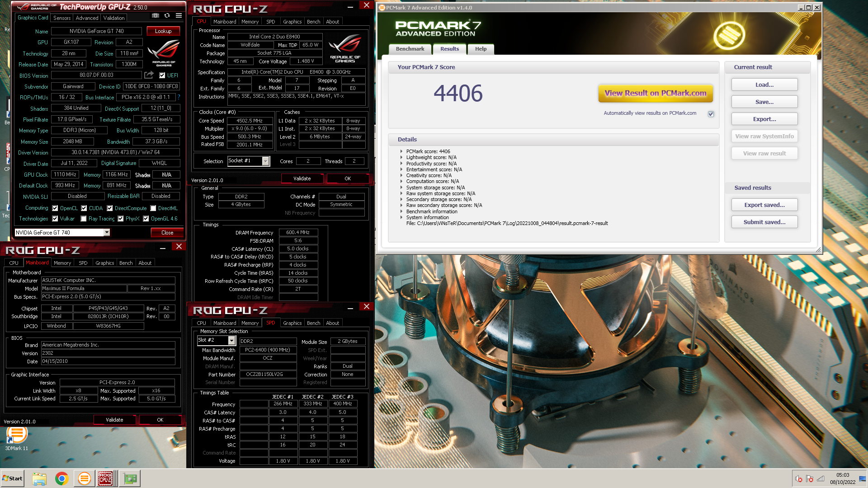The height and width of the screenshot is (488, 868).
Task: Click ROG logo in GPU-Z window
Action: (164, 53)
